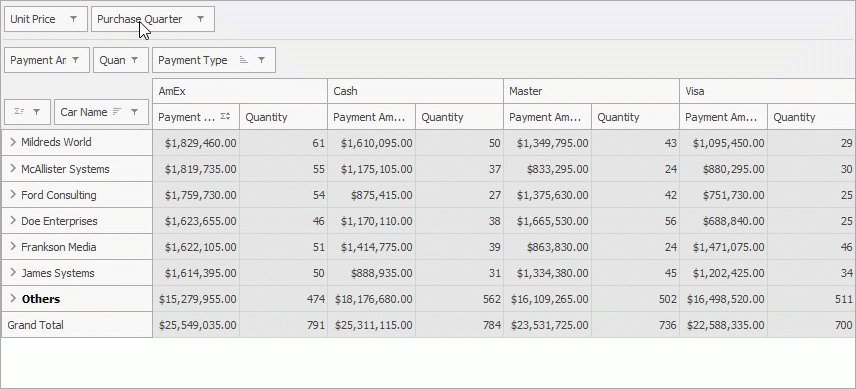Image resolution: width=856 pixels, height=389 pixels.
Task: Expand the McAllister Systems row
Action: [x=13, y=169]
